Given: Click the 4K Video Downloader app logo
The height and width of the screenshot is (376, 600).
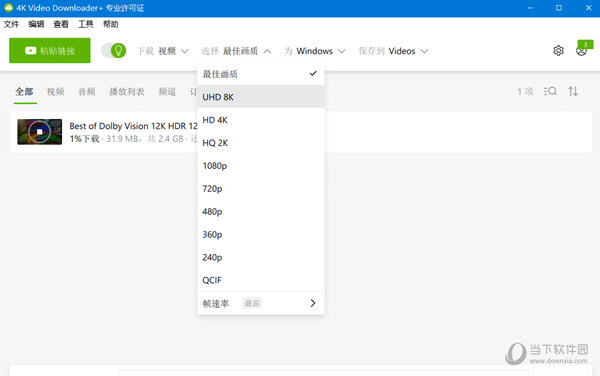Looking at the screenshot, I should click(8, 8).
